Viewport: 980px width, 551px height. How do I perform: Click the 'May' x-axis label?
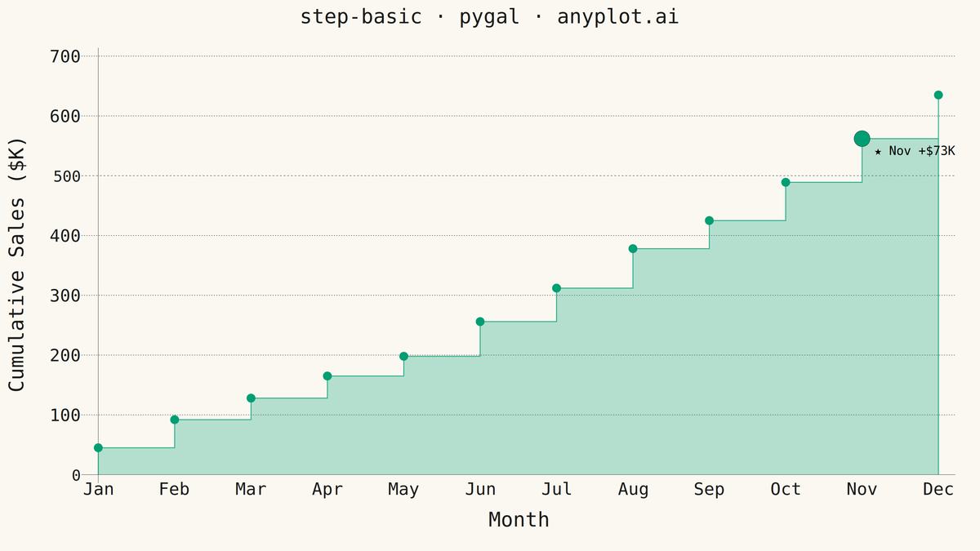tap(403, 490)
